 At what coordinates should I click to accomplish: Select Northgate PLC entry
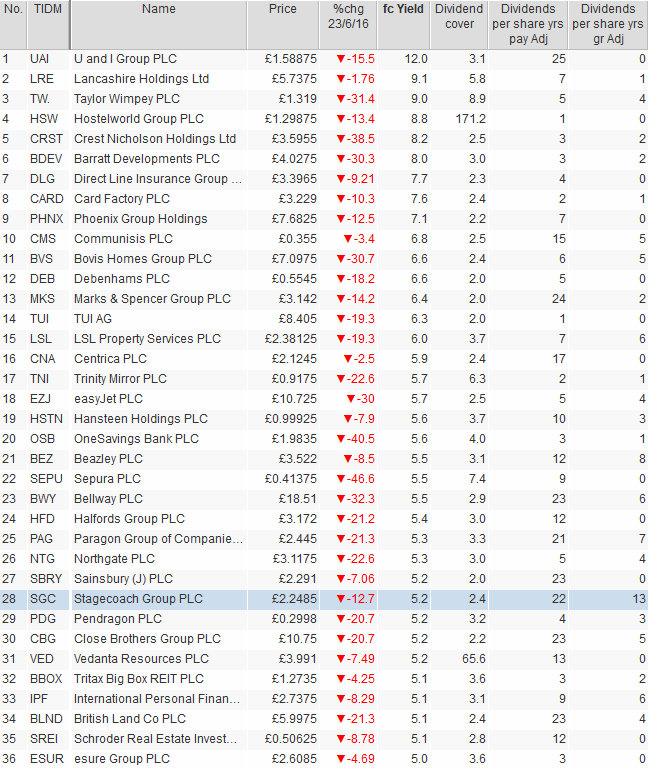[324, 559]
